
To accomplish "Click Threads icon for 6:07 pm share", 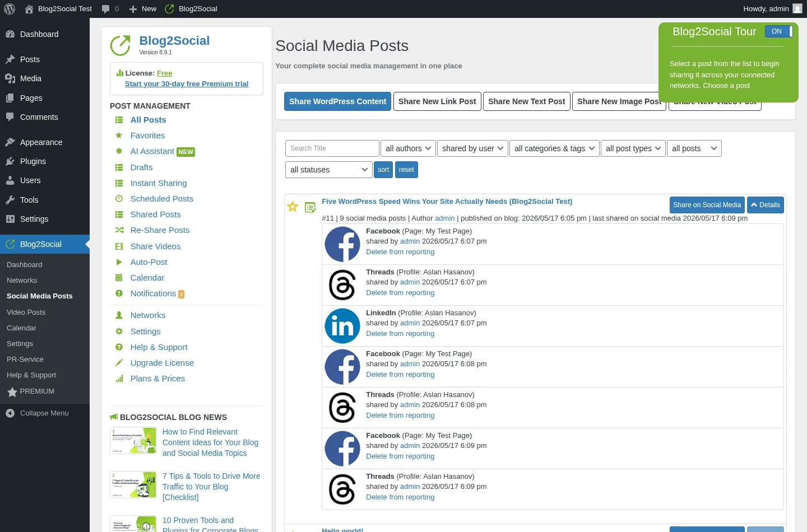I will click(342, 285).
